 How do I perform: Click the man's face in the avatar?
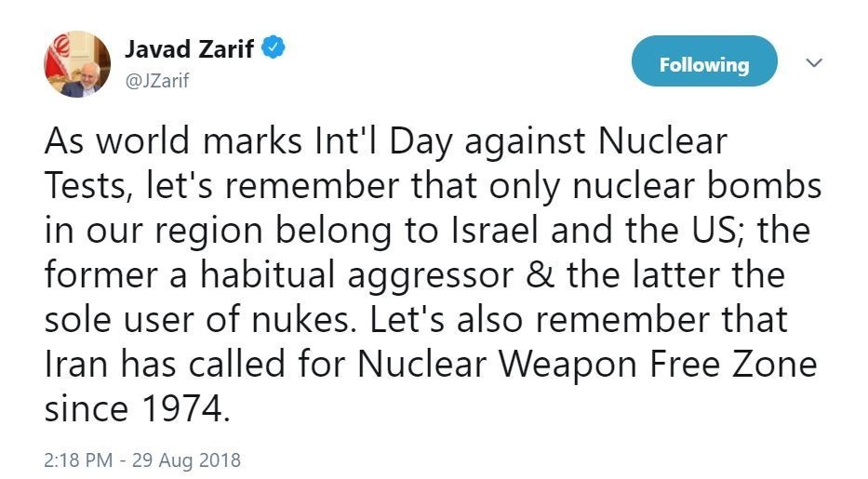[87, 74]
